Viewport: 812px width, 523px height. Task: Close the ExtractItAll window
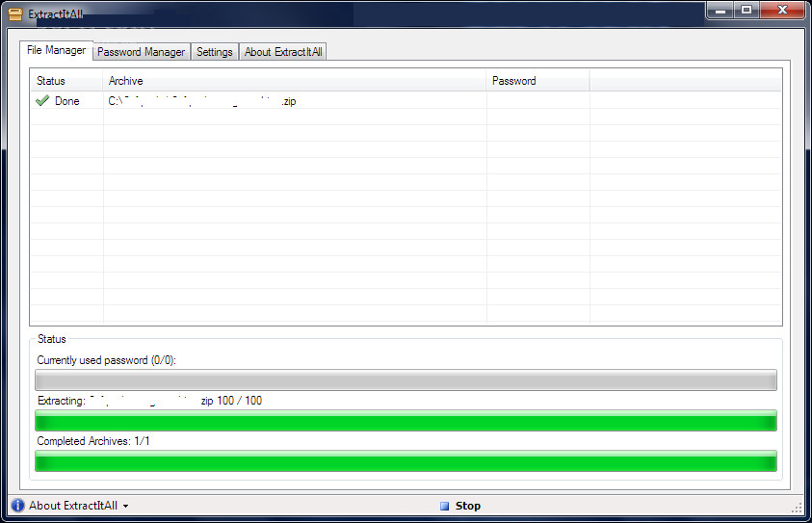[782, 11]
